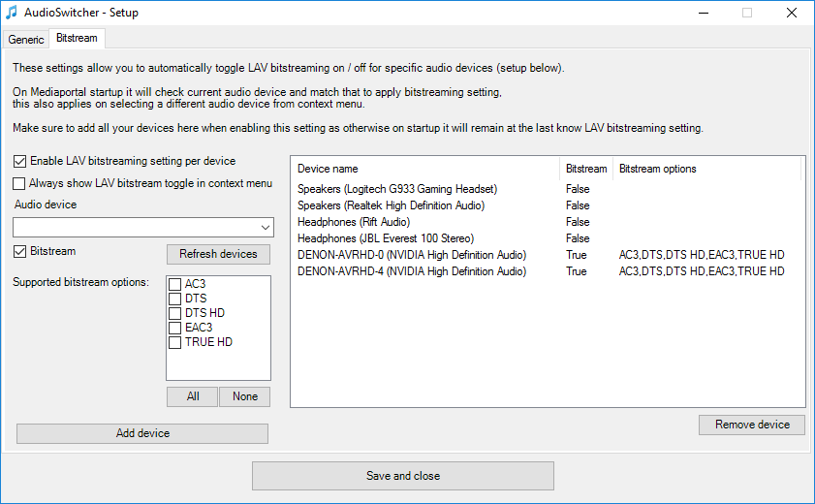815x504 pixels.
Task: Click the None button
Action: (x=245, y=396)
